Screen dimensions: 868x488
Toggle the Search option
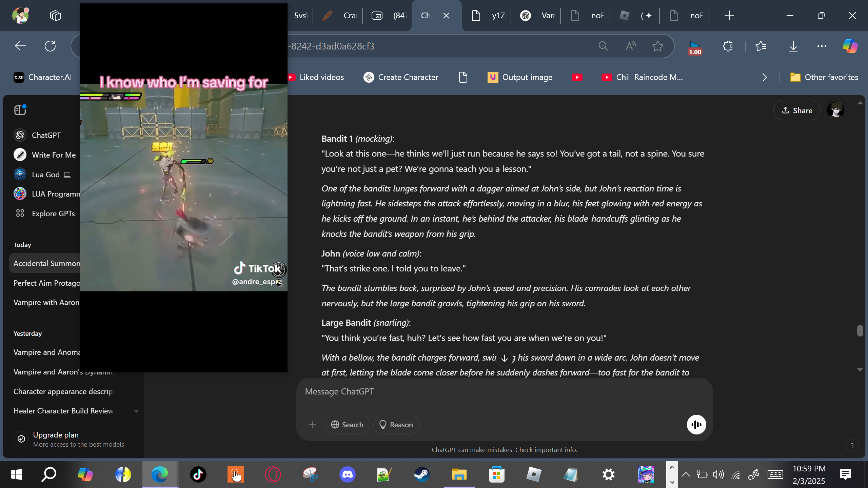[x=347, y=425]
